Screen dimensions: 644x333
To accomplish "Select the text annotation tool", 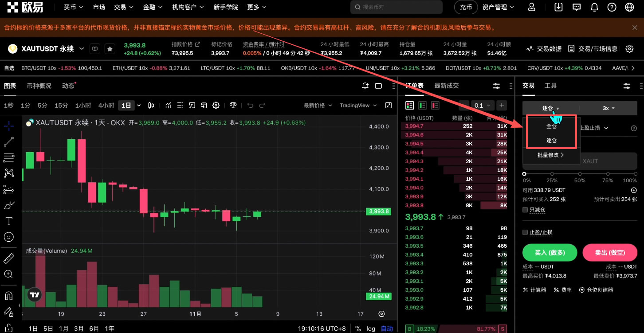I will click(9, 221).
